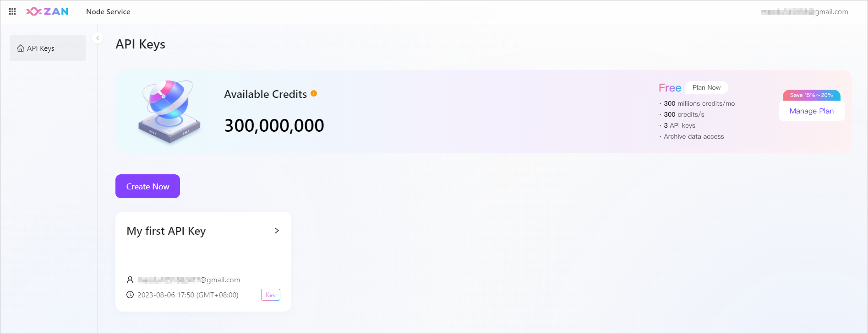Click the Free plan label
The image size is (868, 334).
[670, 87]
